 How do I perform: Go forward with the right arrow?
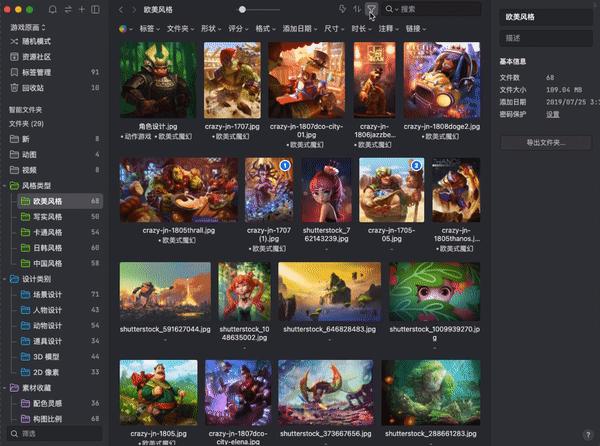click(134, 10)
